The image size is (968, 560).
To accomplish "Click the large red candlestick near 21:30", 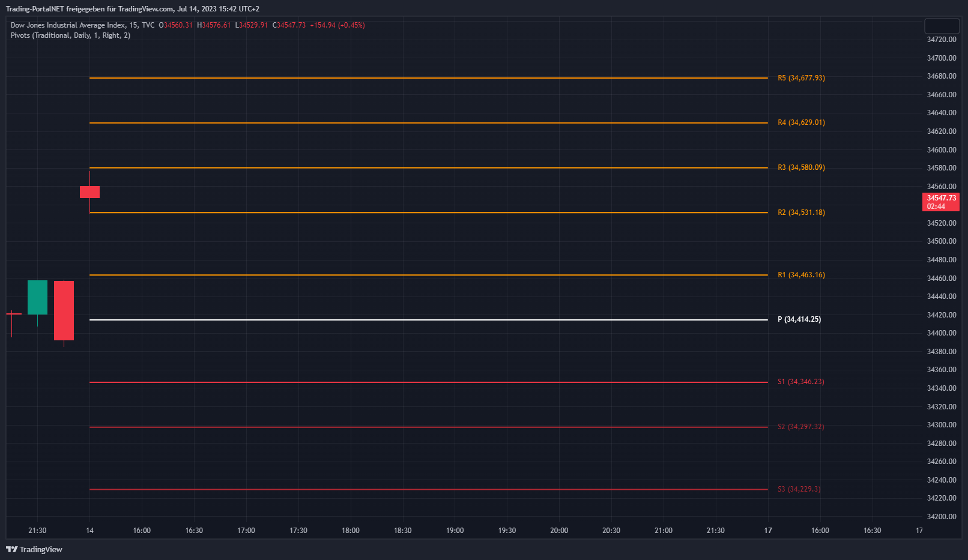I will click(64, 310).
